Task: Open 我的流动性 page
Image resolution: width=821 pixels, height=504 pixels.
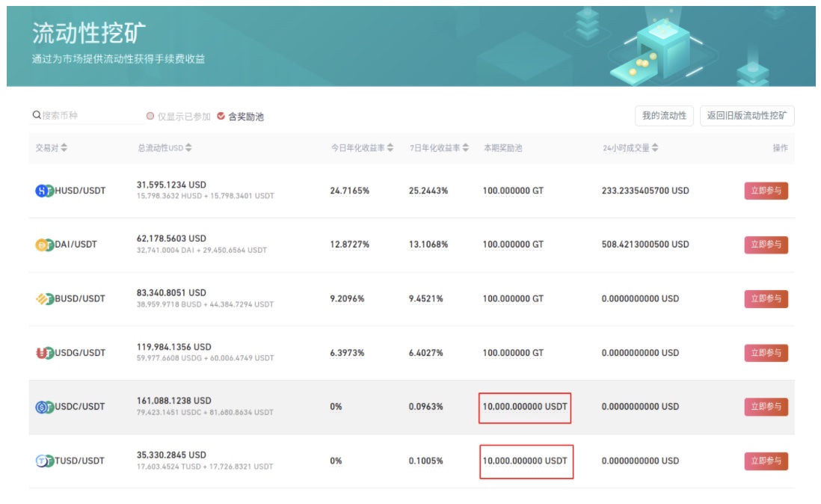Action: click(x=664, y=116)
